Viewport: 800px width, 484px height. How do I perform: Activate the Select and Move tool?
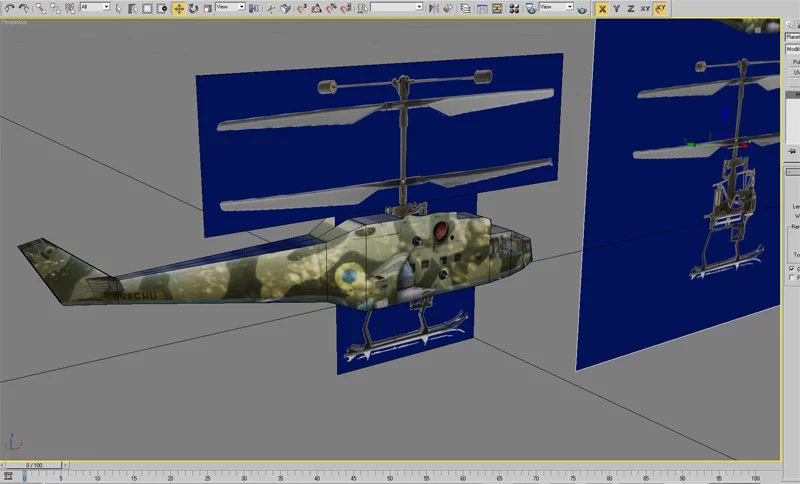(179, 8)
